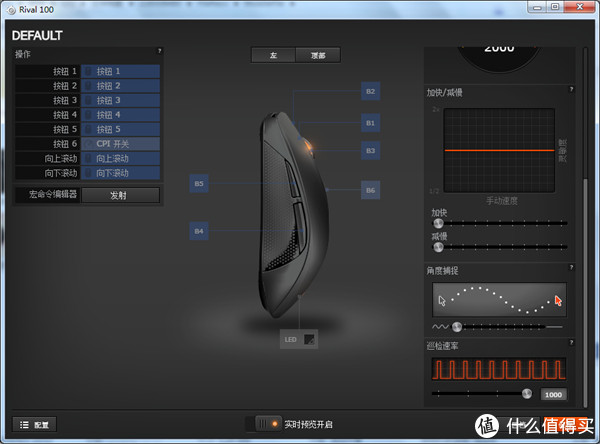This screenshot has height=444, width=600.
Task: Open help for the 角度捕捉 section
Action: click(571, 267)
